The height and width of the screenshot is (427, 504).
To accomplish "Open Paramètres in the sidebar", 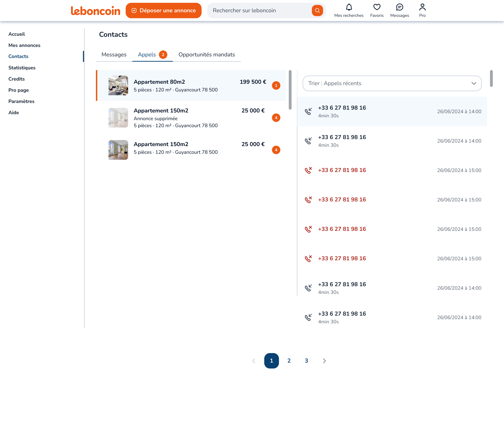I will coord(21,101).
